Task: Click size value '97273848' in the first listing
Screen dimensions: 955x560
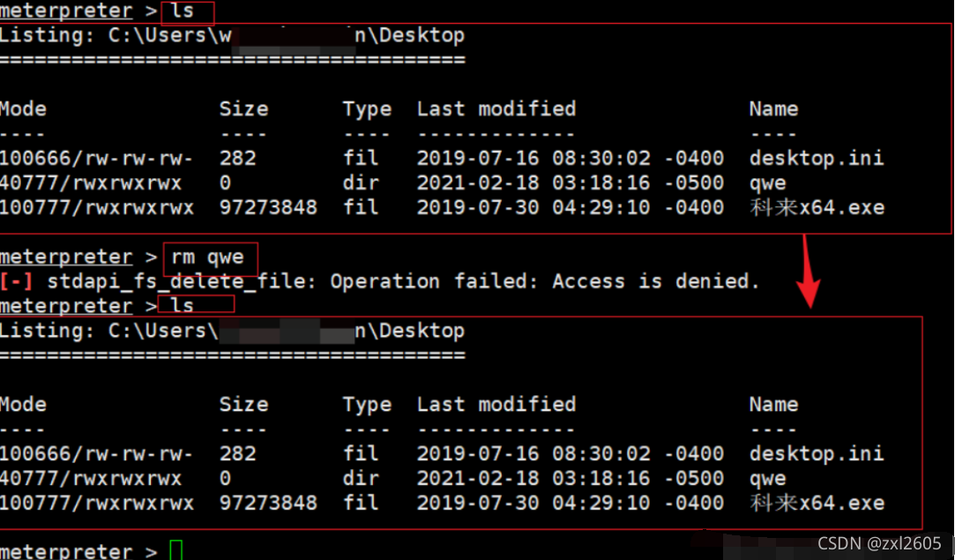Action: coord(268,208)
